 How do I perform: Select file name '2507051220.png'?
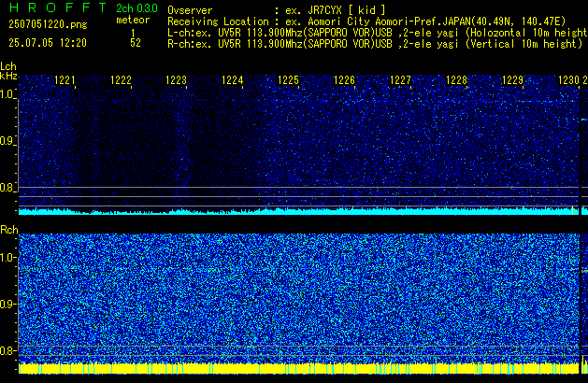[48, 24]
